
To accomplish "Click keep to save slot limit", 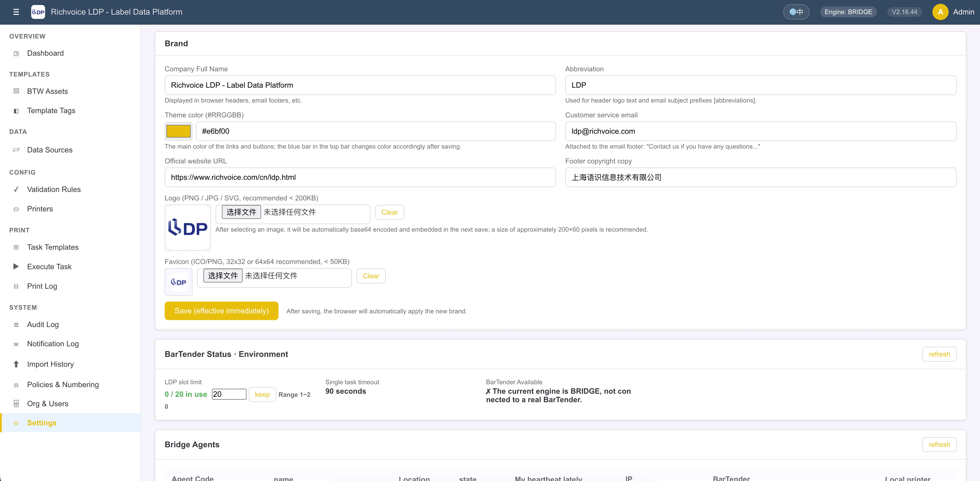I will 262,395.
